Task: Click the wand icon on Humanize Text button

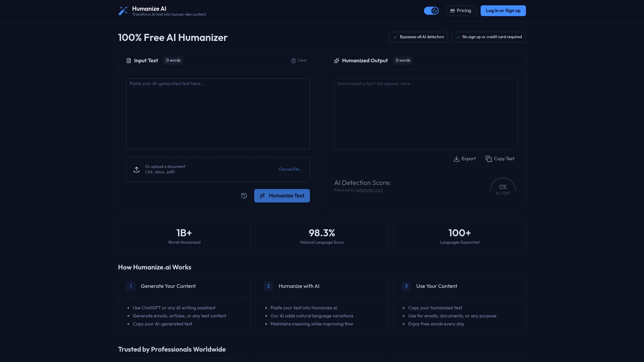Action: [263, 195]
